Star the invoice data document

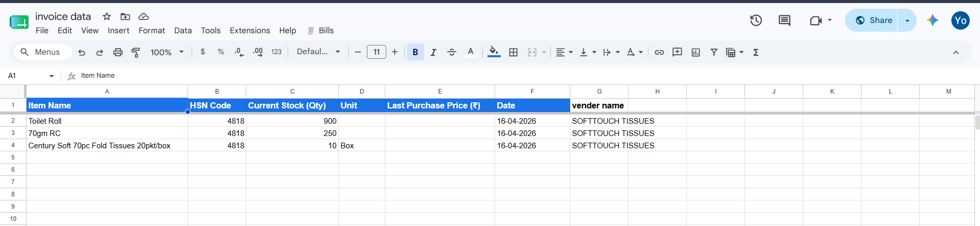tap(107, 16)
